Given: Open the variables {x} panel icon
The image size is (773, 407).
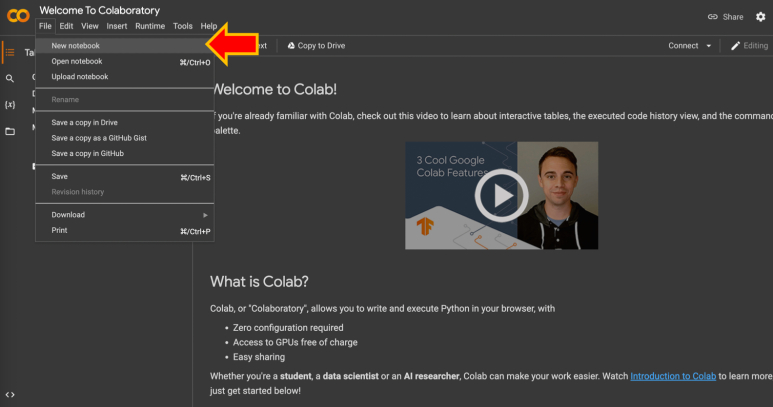Looking at the screenshot, I should tap(10, 104).
